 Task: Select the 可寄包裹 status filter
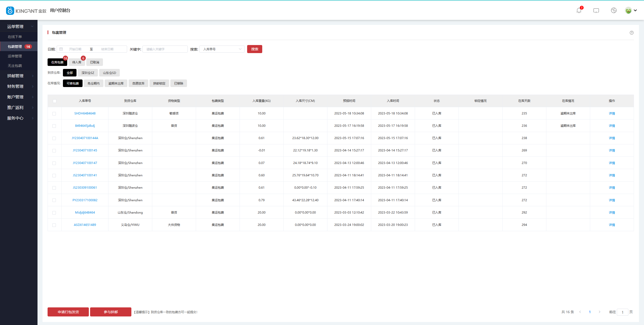click(73, 83)
